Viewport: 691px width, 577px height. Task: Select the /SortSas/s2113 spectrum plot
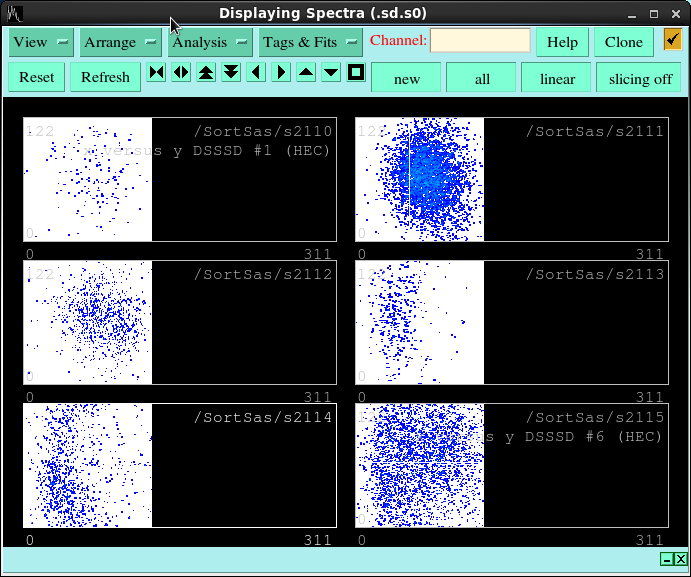coord(512,322)
